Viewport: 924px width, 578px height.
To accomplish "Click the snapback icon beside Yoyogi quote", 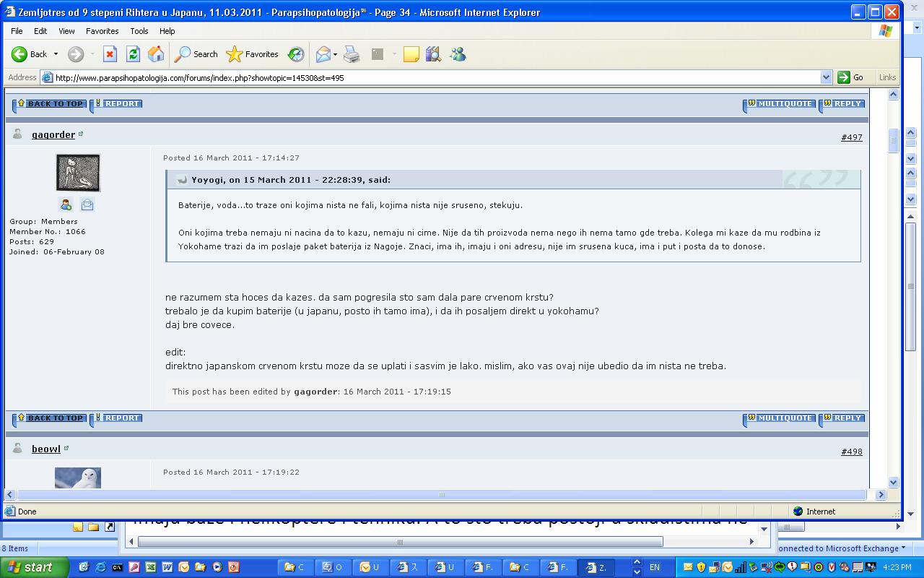I will click(182, 180).
